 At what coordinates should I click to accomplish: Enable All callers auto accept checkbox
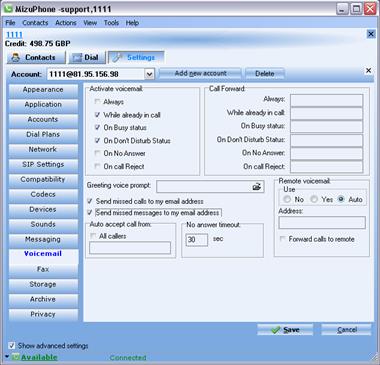coord(93,236)
